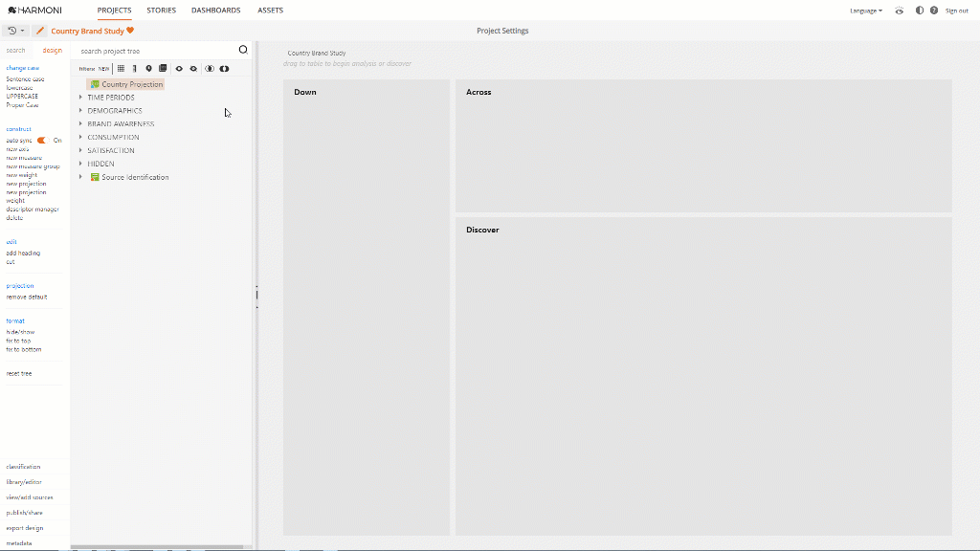This screenshot has width=980, height=551.
Task: Open the DASHBOARDS menu tab
Action: (215, 11)
